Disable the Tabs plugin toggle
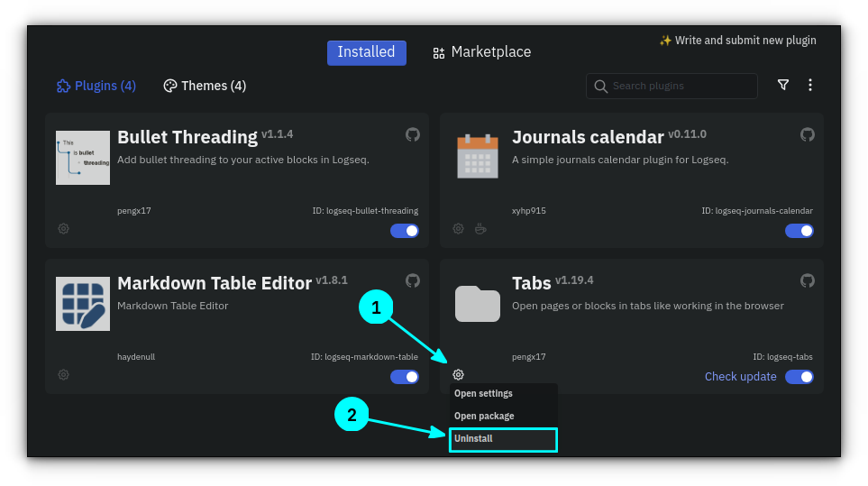The width and height of the screenshot is (868, 486). tap(799, 377)
